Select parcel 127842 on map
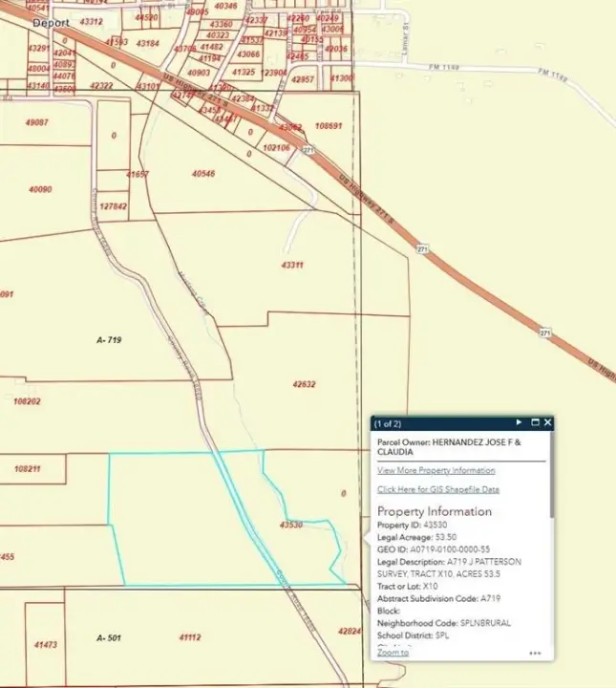Screen dimensions: 616x688 click(x=112, y=206)
